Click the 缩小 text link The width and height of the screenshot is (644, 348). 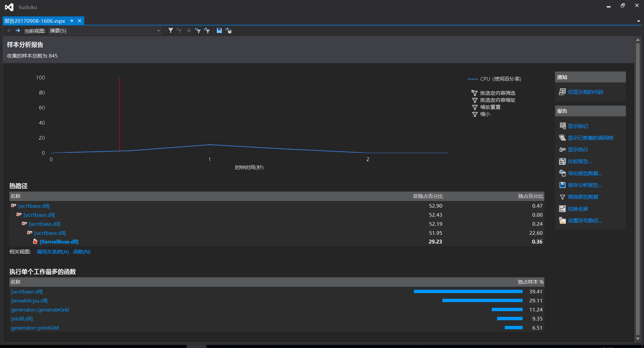pyautogui.click(x=485, y=114)
